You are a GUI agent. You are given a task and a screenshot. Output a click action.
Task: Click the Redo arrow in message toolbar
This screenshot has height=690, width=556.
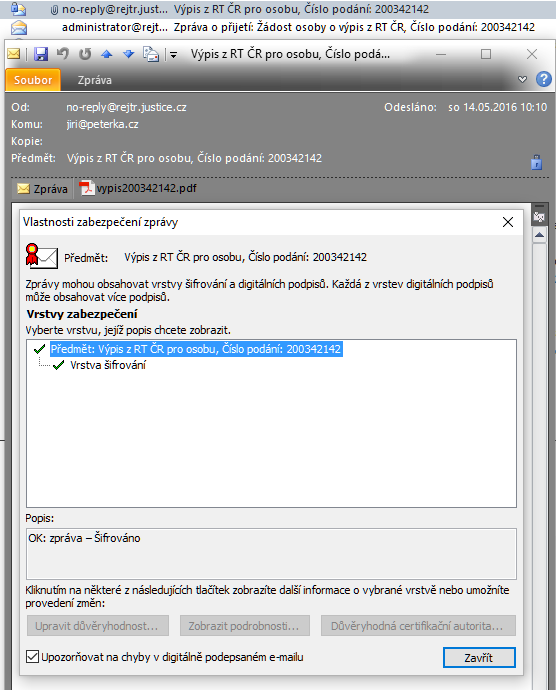click(x=85, y=54)
